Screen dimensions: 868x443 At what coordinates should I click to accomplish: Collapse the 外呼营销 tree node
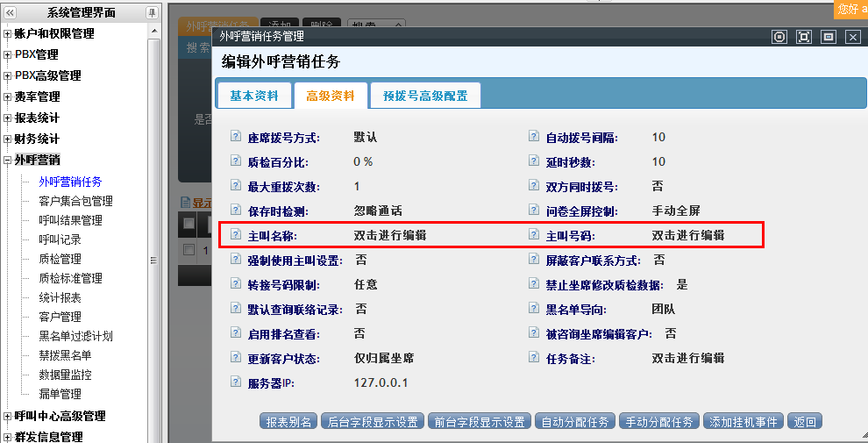8,161
